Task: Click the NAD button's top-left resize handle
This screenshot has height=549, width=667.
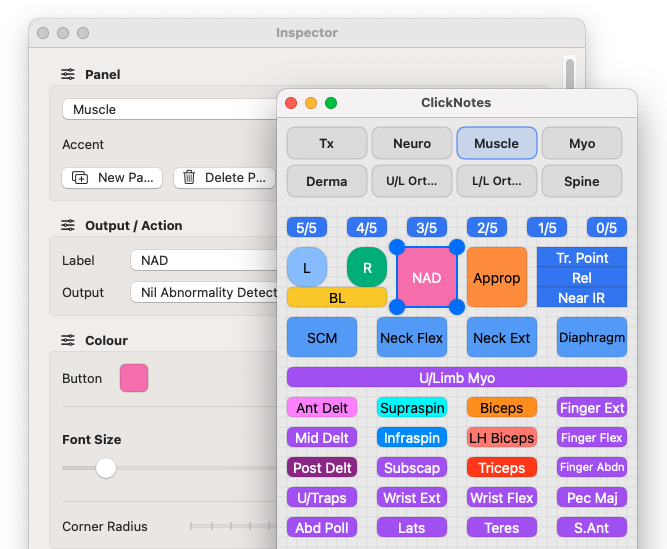Action: pos(397,247)
